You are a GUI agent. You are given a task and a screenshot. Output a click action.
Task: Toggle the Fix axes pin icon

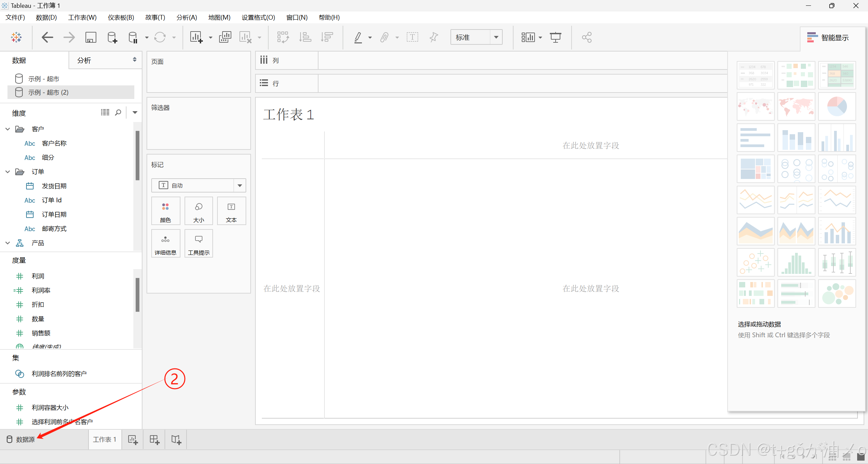pos(433,37)
